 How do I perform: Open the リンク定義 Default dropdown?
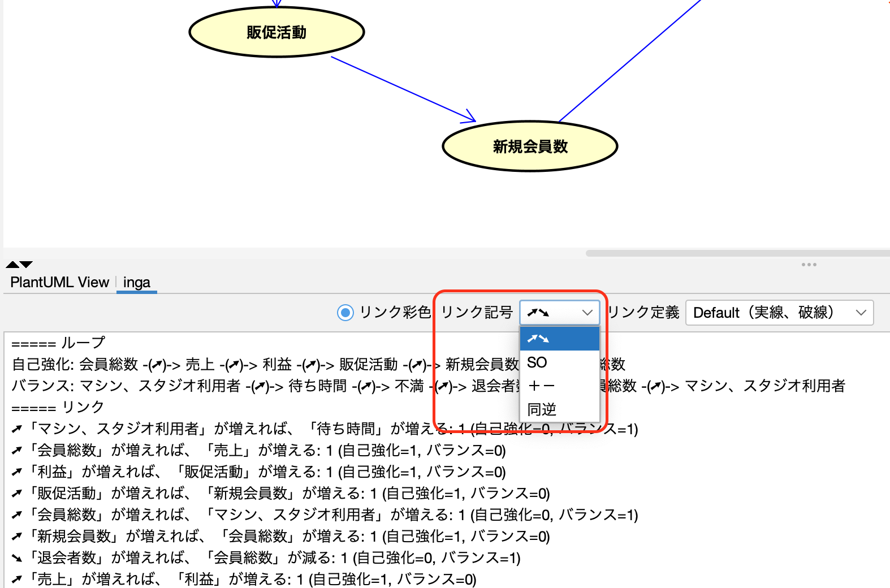point(779,313)
